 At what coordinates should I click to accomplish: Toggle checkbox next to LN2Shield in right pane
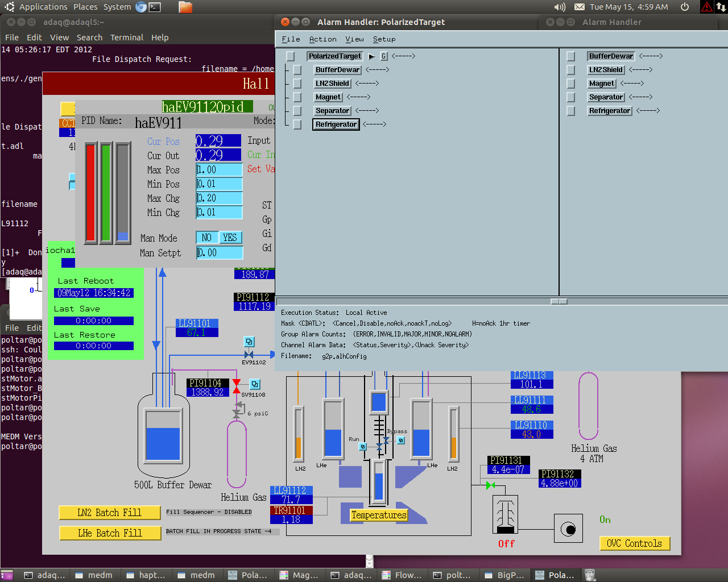click(x=571, y=70)
